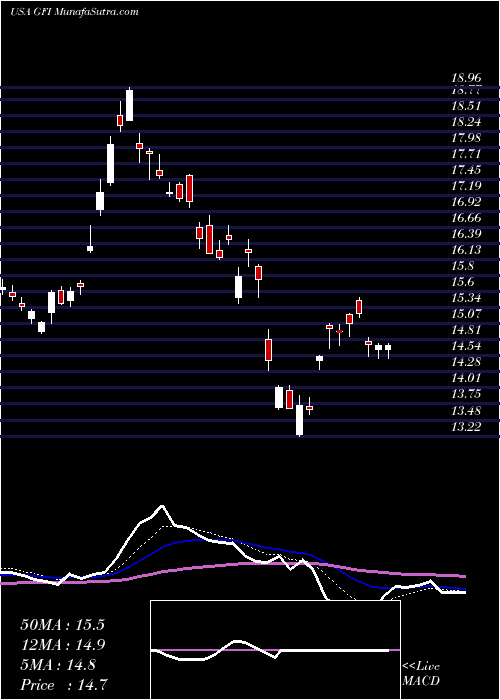The width and height of the screenshot is (500, 700).
Task: Click the 15.8 price axis label
Action: [x=463, y=266]
